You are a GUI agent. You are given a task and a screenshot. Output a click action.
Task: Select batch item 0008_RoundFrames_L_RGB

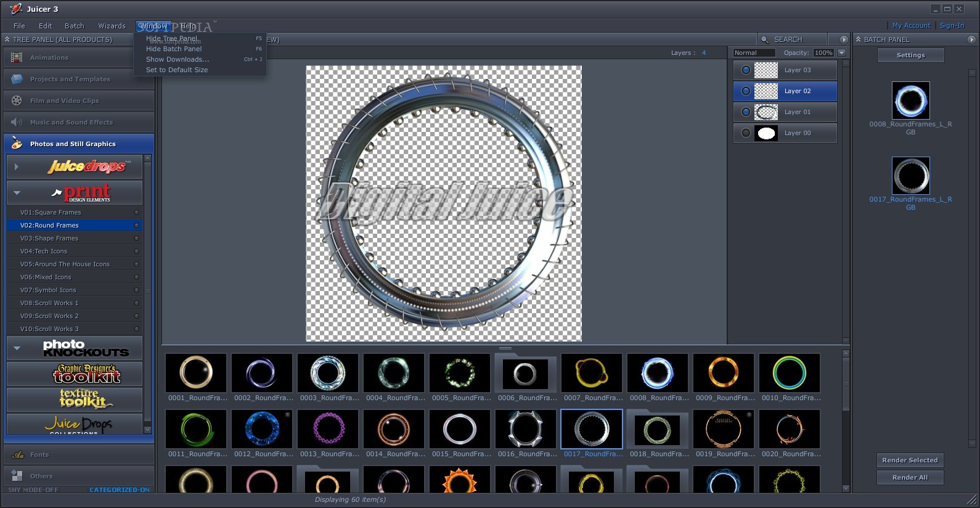pos(911,100)
